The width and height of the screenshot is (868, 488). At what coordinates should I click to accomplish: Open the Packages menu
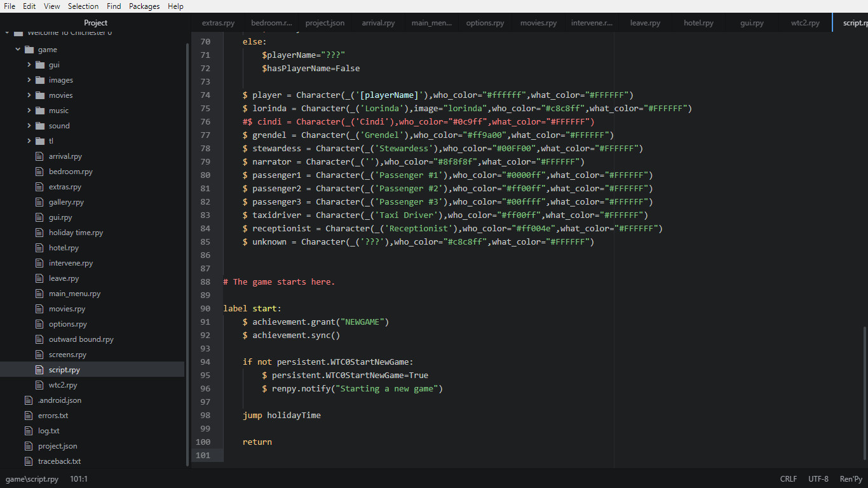[x=144, y=6]
